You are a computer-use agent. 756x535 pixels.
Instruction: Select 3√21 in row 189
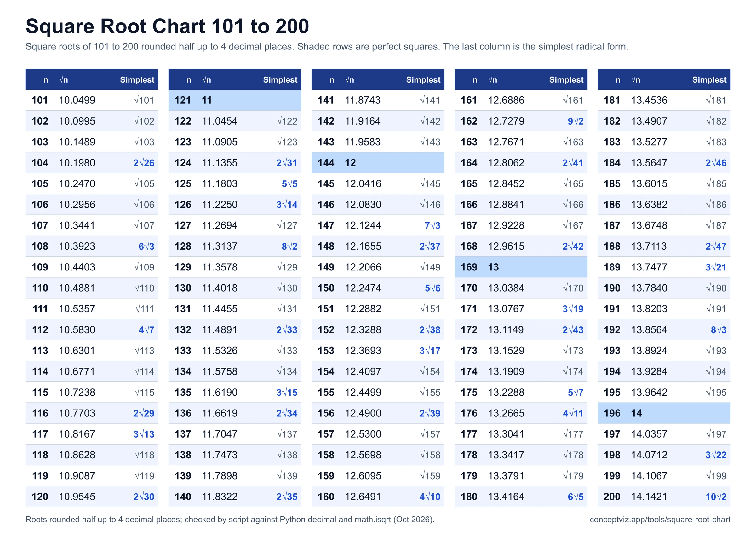(x=716, y=267)
